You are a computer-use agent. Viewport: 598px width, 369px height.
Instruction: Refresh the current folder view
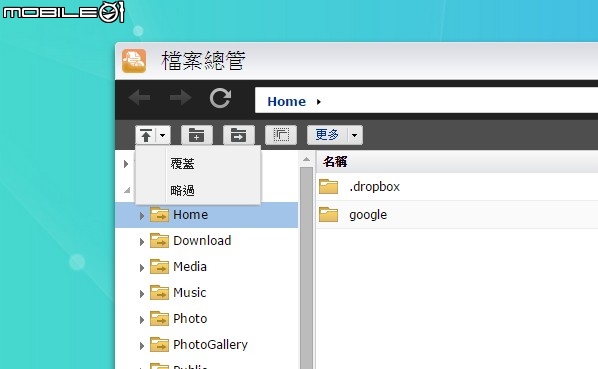(x=220, y=98)
